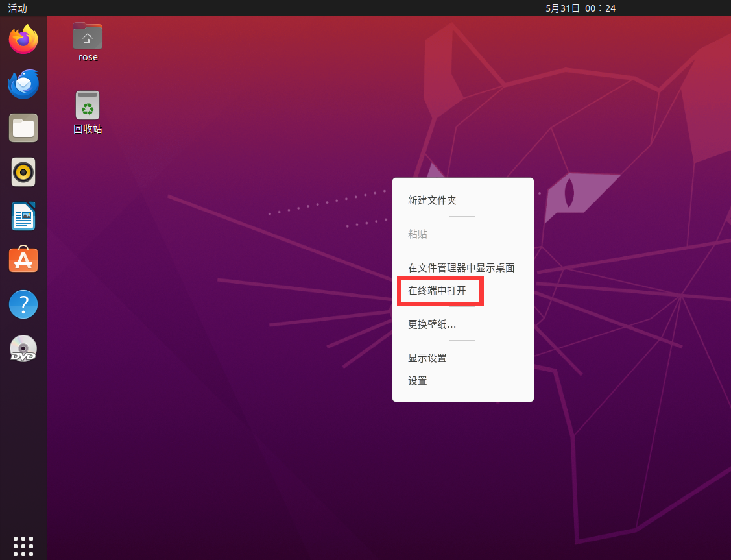This screenshot has width=731, height=560.
Task: Show the Applications grid
Action: tap(23, 545)
